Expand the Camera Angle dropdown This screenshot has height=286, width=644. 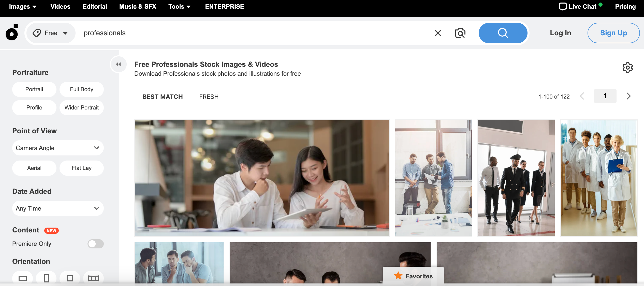click(x=58, y=148)
